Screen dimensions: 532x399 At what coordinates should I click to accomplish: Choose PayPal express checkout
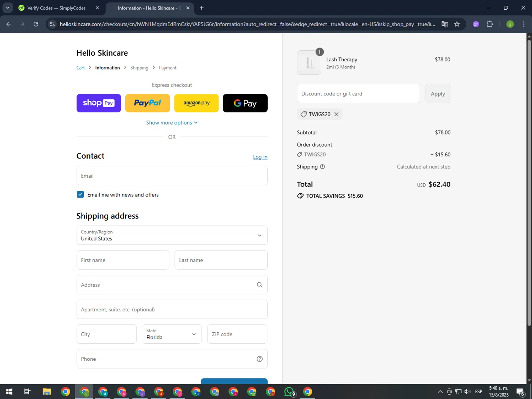coord(148,103)
